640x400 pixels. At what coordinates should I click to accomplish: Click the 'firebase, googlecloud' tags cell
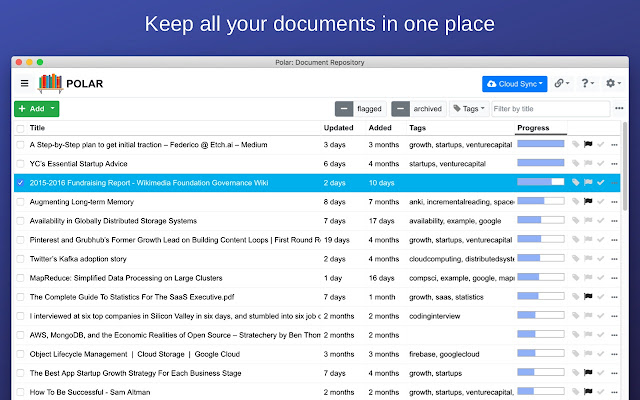coord(444,354)
